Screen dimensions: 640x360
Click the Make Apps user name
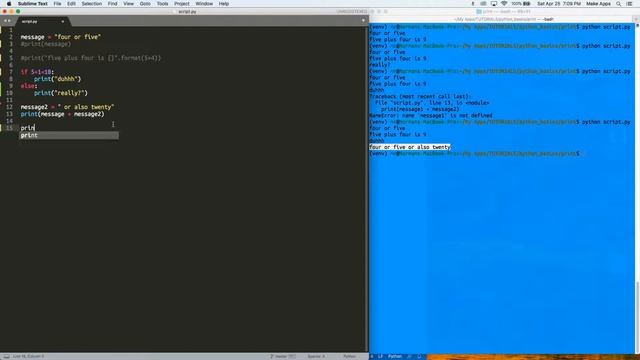coord(598,4)
